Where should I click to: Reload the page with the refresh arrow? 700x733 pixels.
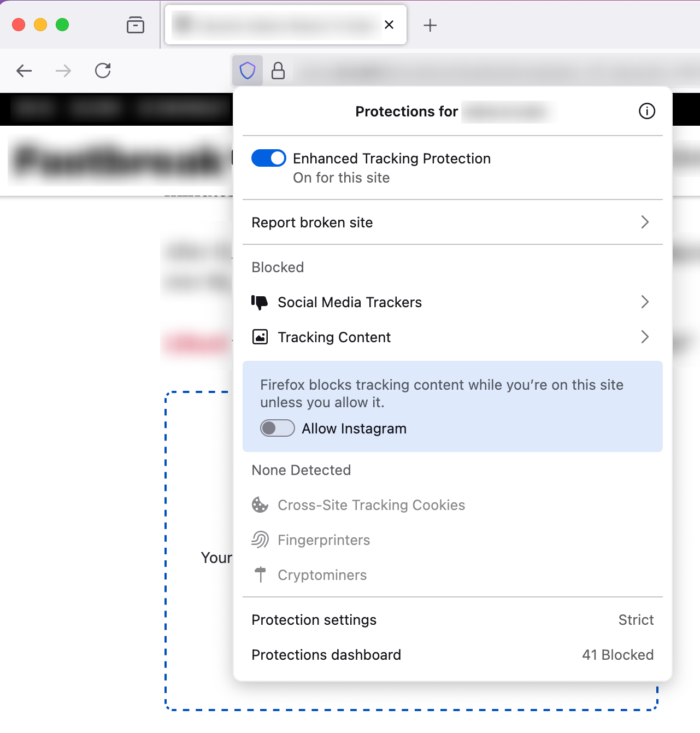[x=103, y=71]
